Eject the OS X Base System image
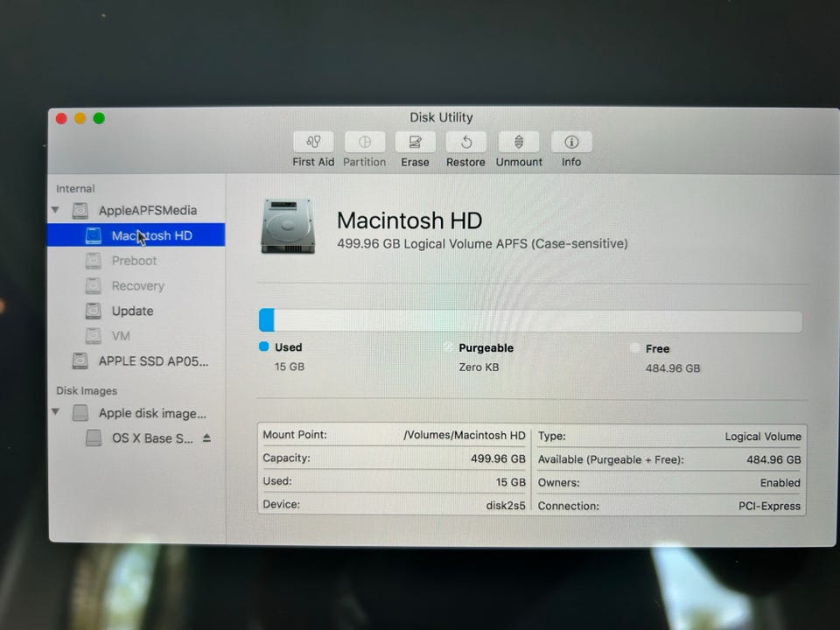 click(206, 438)
